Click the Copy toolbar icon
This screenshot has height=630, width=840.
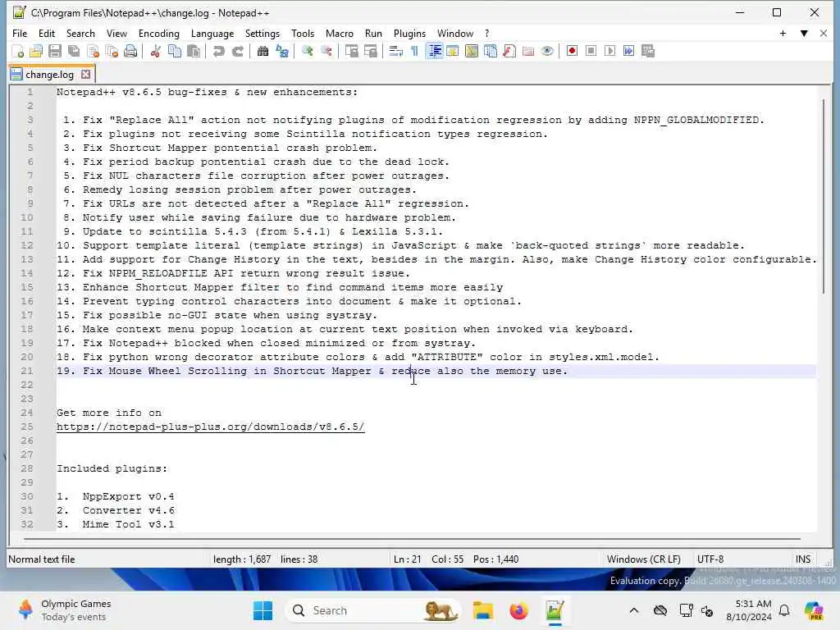point(175,52)
